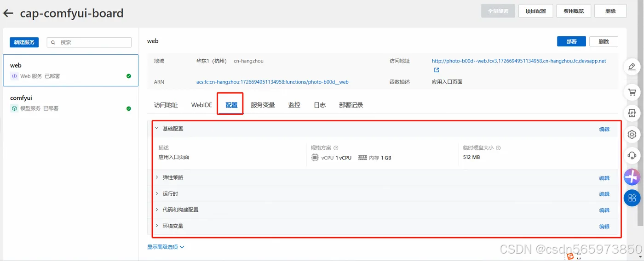Go back using the left arrow icon
644x261 pixels.
8,13
